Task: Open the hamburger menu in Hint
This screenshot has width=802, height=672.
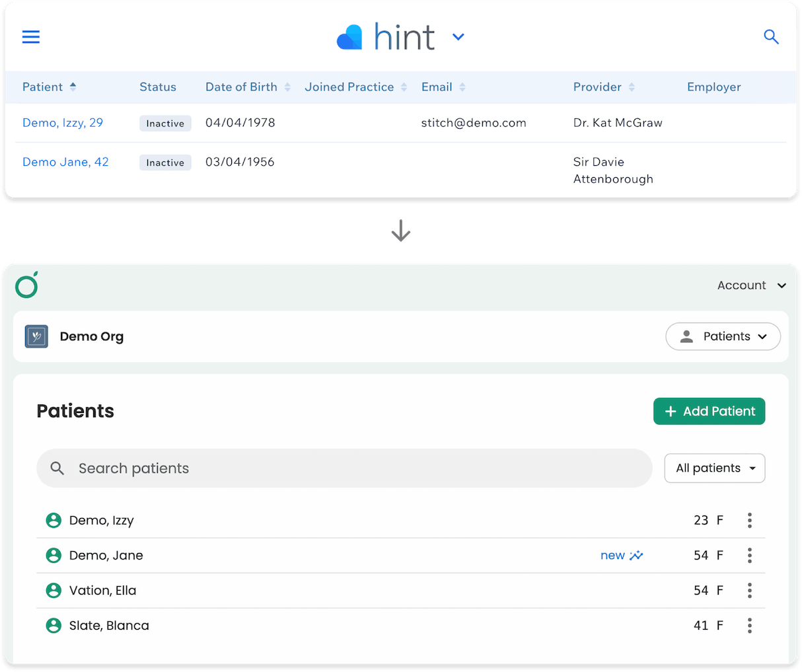Action: [31, 37]
